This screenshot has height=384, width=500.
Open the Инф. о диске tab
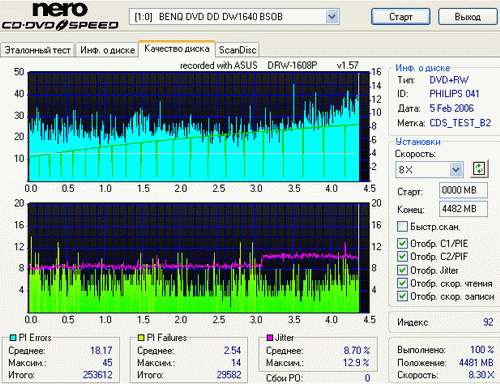(x=107, y=50)
